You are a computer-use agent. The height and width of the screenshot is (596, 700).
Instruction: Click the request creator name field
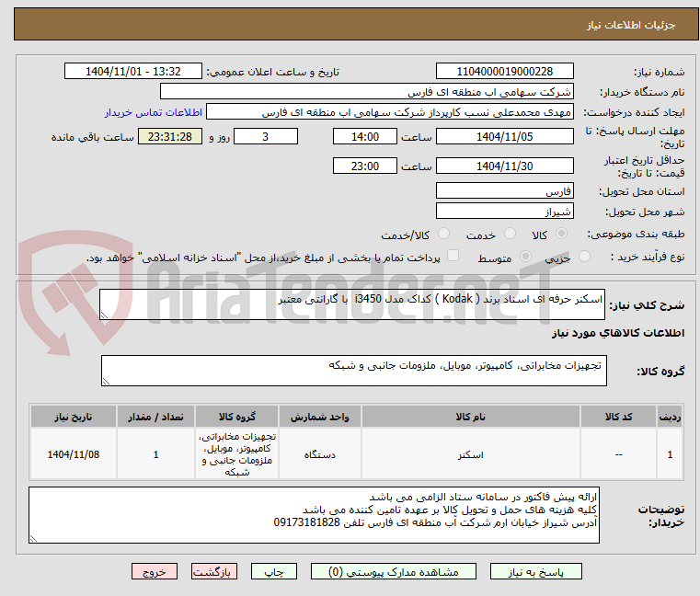pyautogui.click(x=390, y=111)
